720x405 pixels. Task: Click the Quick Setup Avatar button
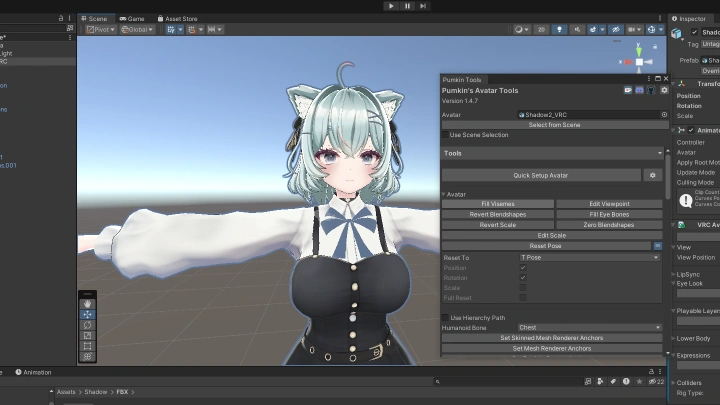(x=540, y=175)
